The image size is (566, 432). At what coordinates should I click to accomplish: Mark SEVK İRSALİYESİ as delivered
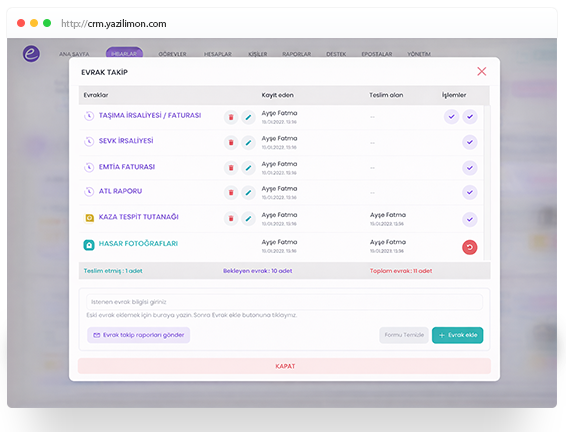[470, 142]
